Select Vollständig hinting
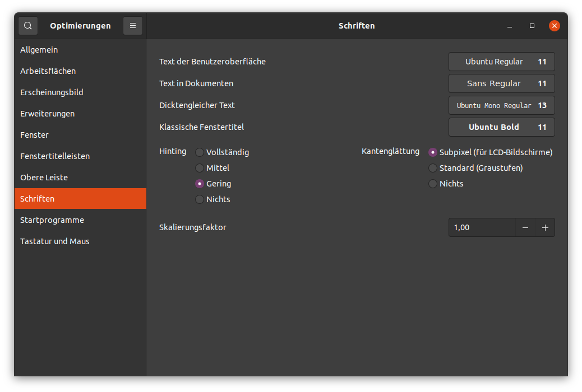 point(199,152)
